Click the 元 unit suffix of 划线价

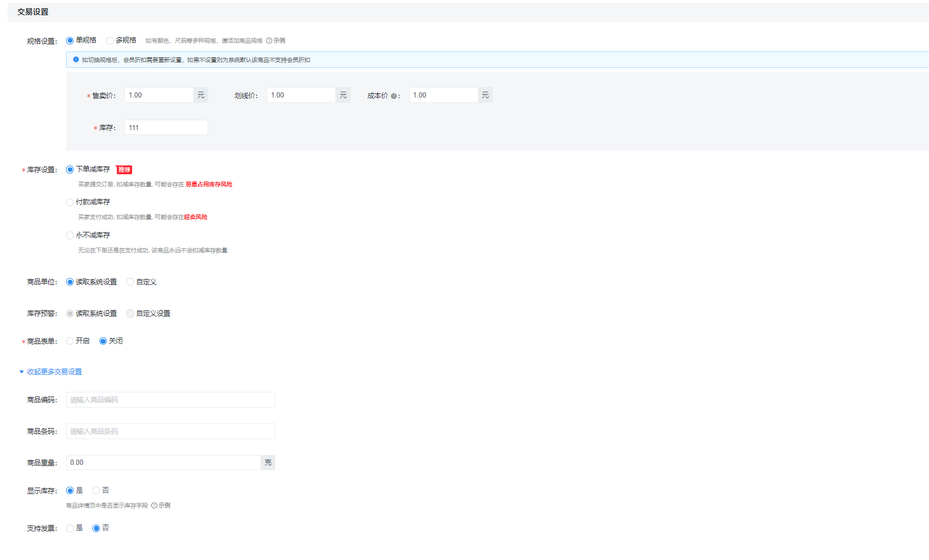click(x=343, y=95)
